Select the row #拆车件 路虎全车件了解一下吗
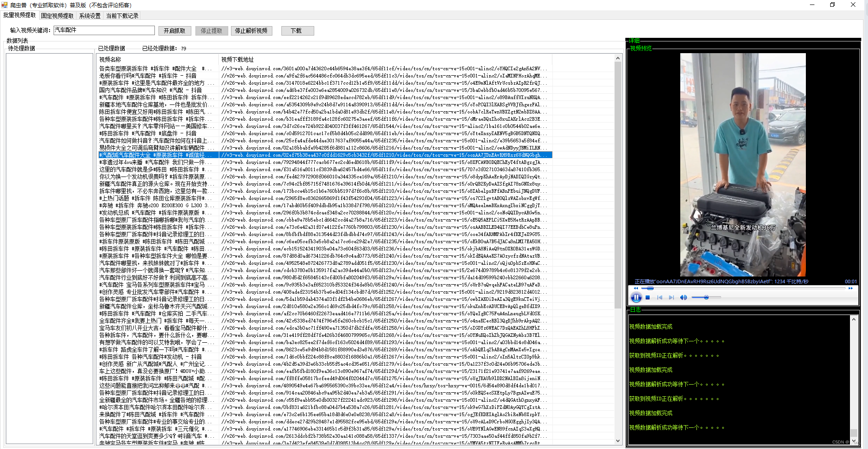Image resolution: width=868 pixels, height=449 pixels. (325, 349)
